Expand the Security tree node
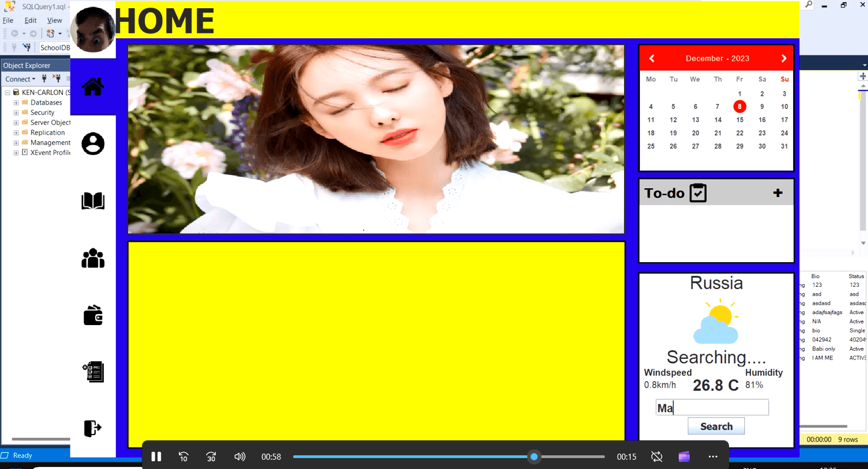The width and height of the screenshot is (868, 469). click(16, 112)
